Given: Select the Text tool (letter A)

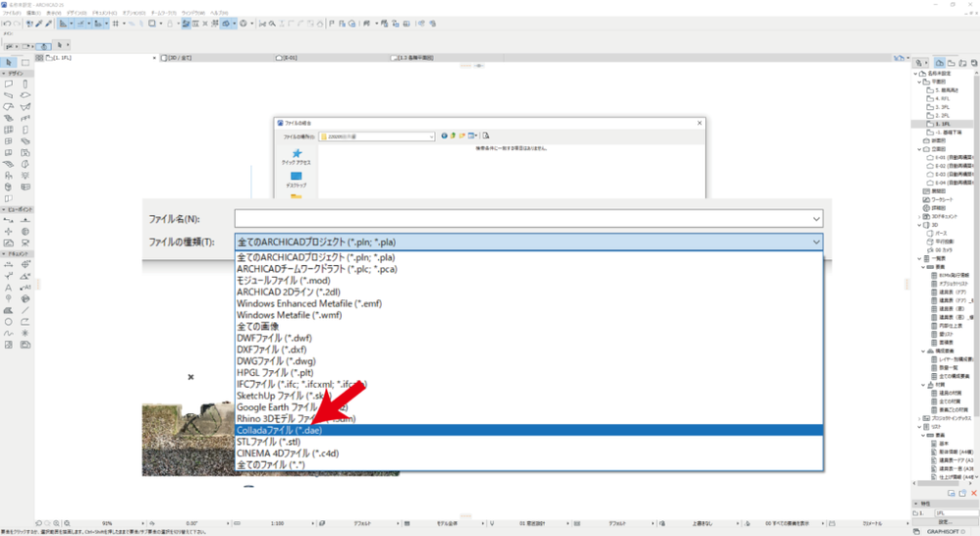Looking at the screenshot, I should tap(9, 288).
